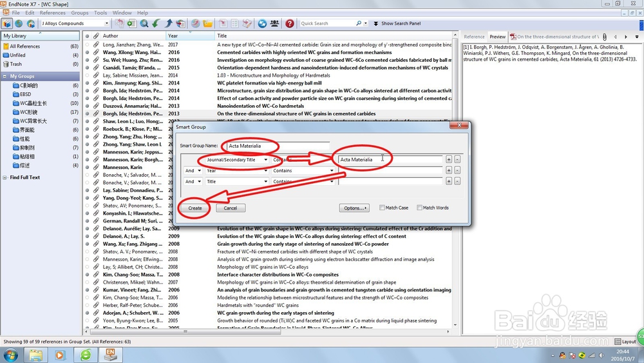
Task: Enable the Match Case checkbox
Action: pyautogui.click(x=382, y=208)
